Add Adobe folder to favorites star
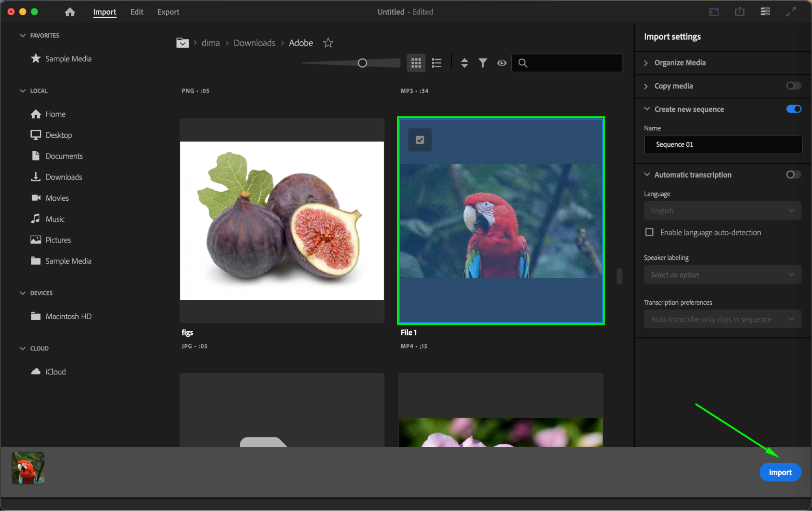 tap(328, 43)
